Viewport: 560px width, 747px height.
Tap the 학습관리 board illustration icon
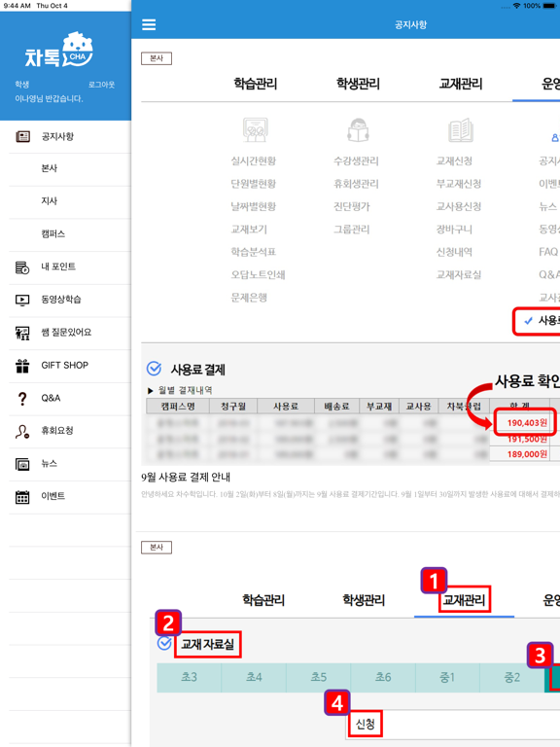click(256, 130)
